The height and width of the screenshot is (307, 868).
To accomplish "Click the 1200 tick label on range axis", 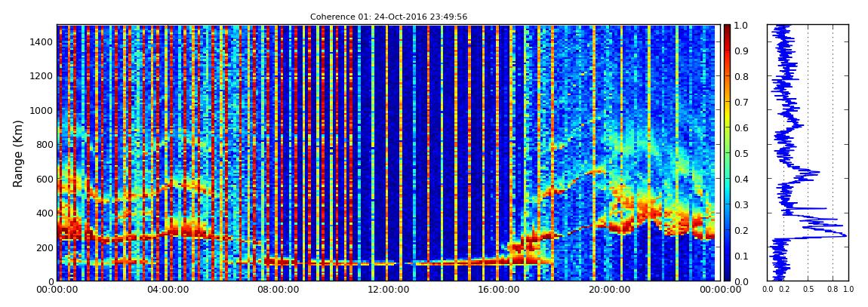I will (41, 76).
